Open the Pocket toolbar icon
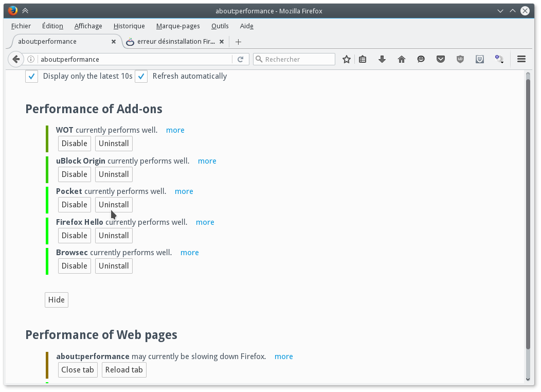541x392 pixels. pos(441,59)
